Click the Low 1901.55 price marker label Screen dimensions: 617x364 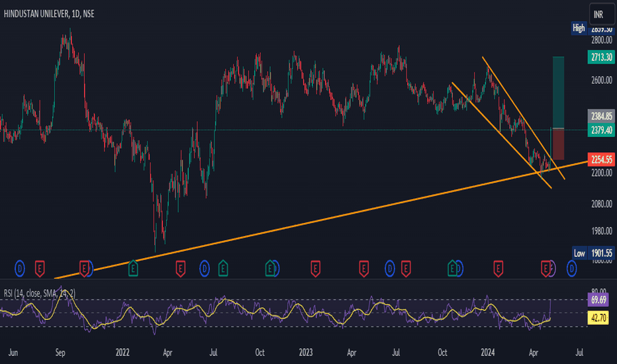pos(593,253)
